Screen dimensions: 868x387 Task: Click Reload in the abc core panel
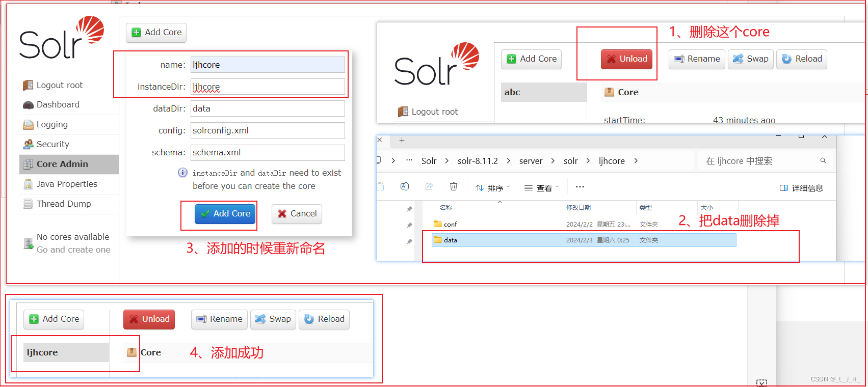pyautogui.click(x=802, y=59)
